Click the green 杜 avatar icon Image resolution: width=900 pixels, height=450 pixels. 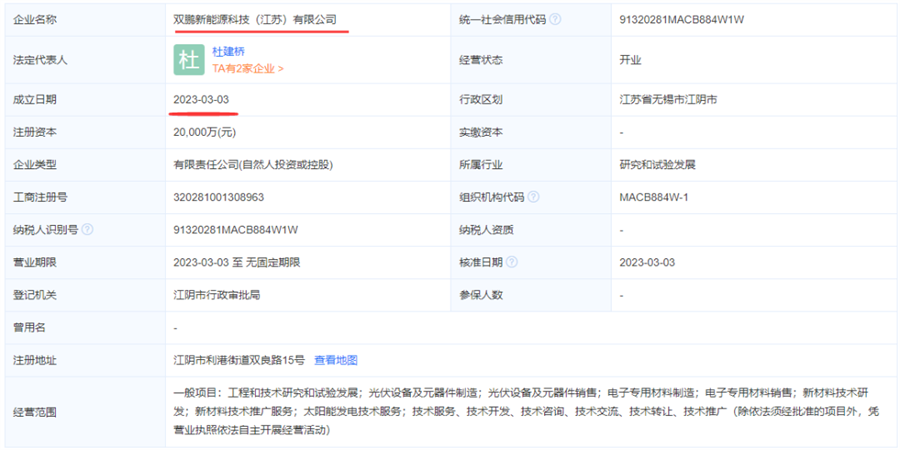[x=189, y=60]
